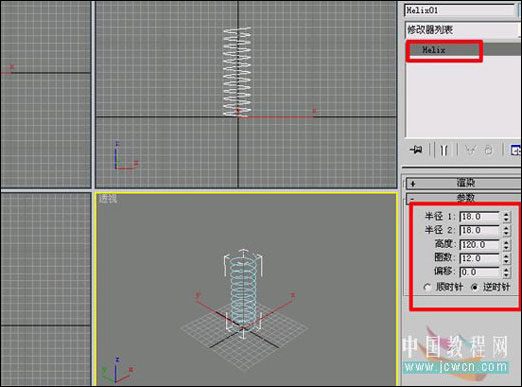Click 半径 1 spinner arrows
Screen dimensions: 522x387
[506, 217]
